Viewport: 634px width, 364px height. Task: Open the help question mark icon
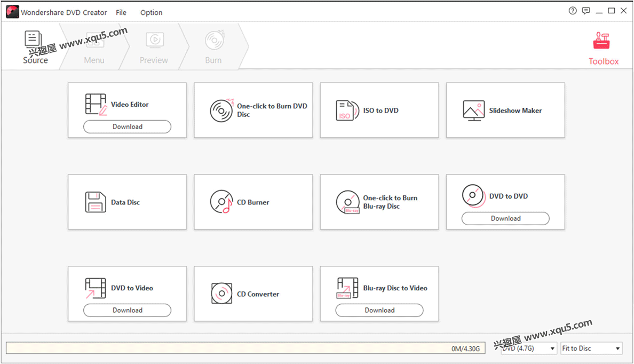click(x=573, y=11)
